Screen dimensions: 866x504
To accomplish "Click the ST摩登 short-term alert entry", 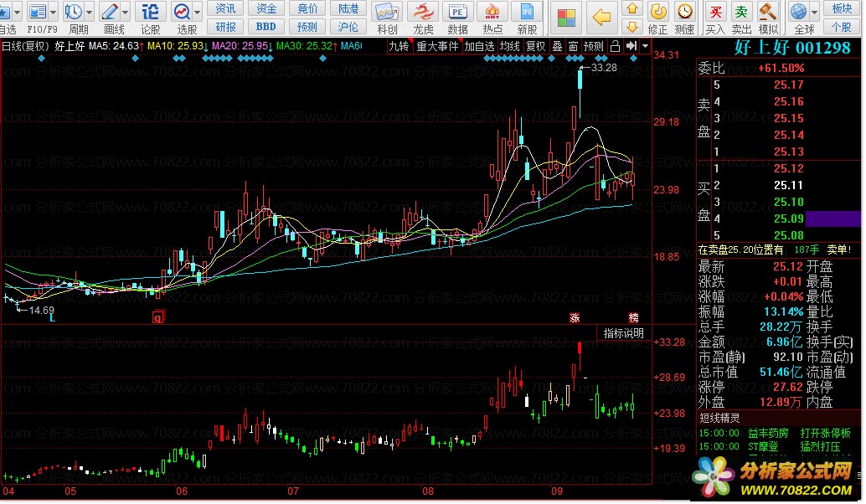I will click(x=763, y=446).
